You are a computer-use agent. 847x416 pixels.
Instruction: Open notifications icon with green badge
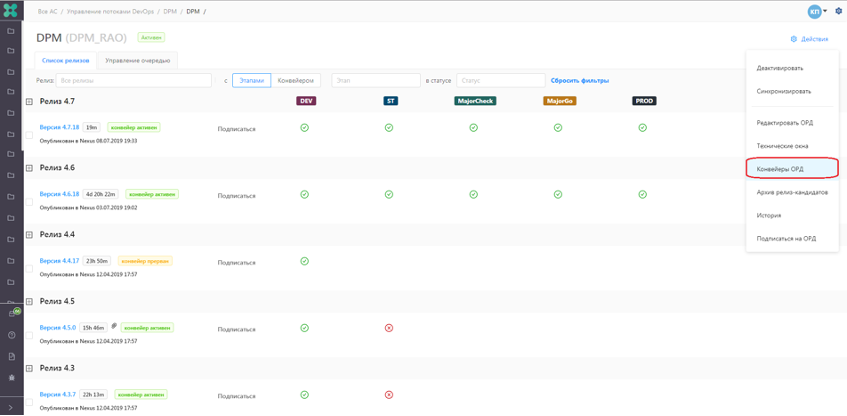(13, 314)
